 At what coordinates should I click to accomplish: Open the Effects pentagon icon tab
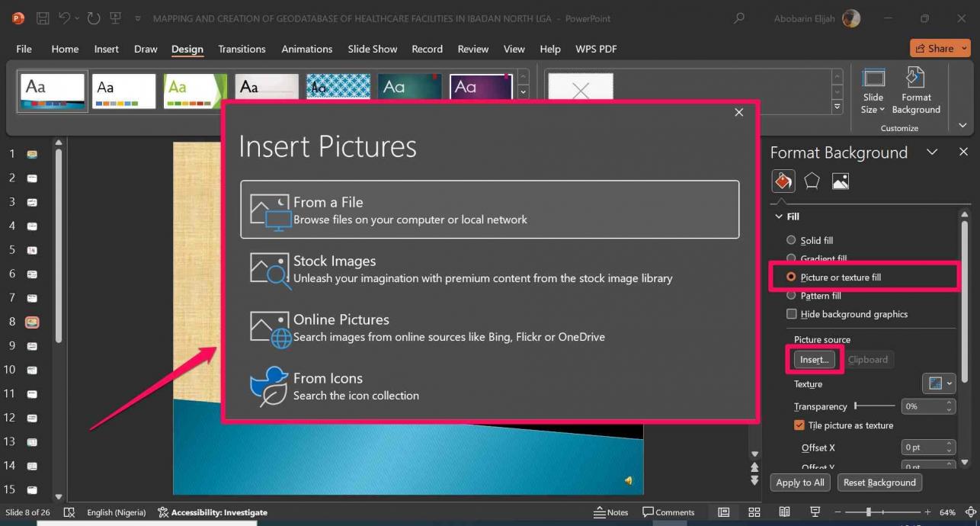(x=812, y=181)
